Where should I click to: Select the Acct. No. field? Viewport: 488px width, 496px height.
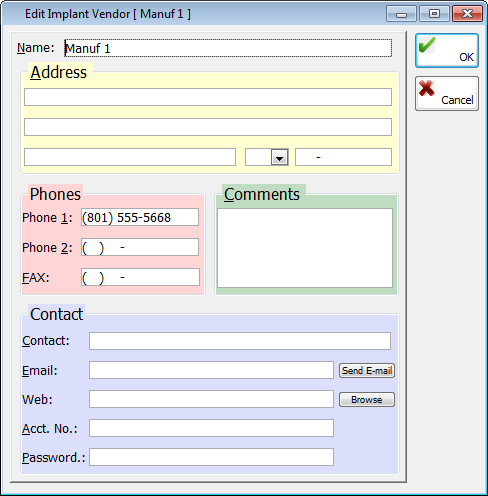pyautogui.click(x=211, y=428)
